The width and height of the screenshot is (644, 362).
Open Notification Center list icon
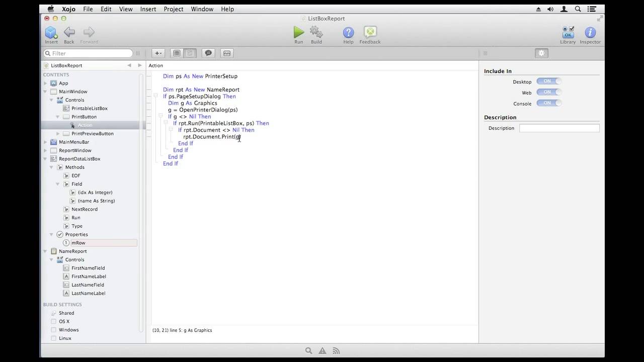592,9
